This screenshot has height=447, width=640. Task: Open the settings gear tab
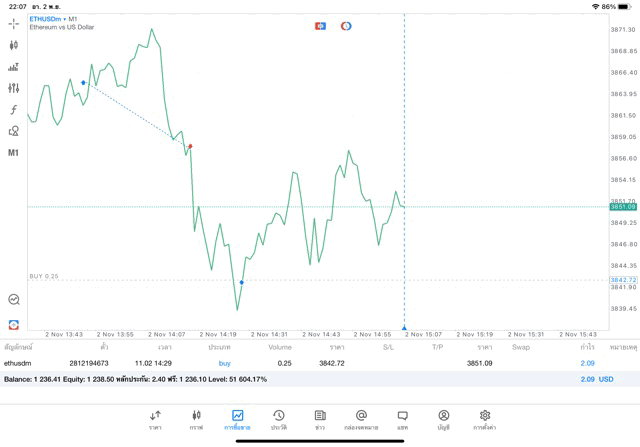click(485, 419)
